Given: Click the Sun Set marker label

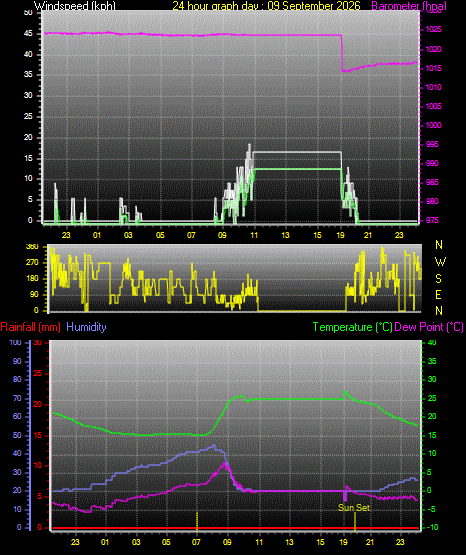Looking at the screenshot, I should tap(354, 508).
